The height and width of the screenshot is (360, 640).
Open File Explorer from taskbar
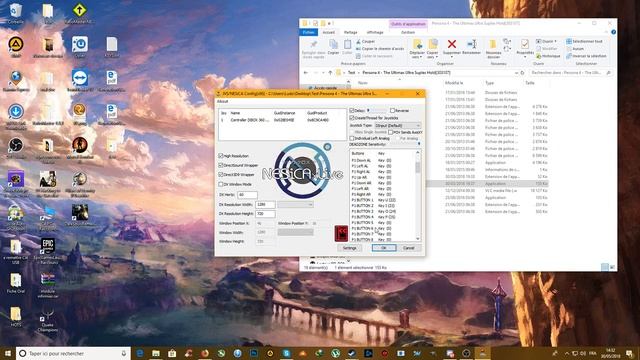click(x=156, y=353)
